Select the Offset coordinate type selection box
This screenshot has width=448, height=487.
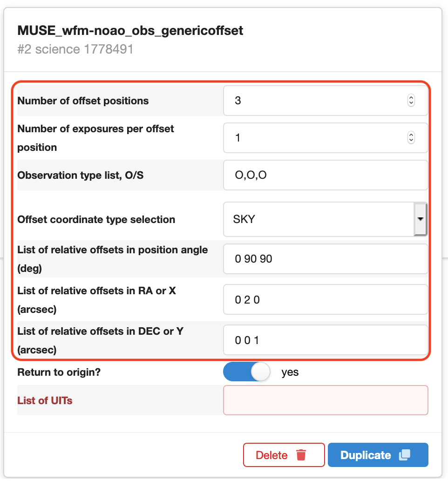[x=326, y=219]
